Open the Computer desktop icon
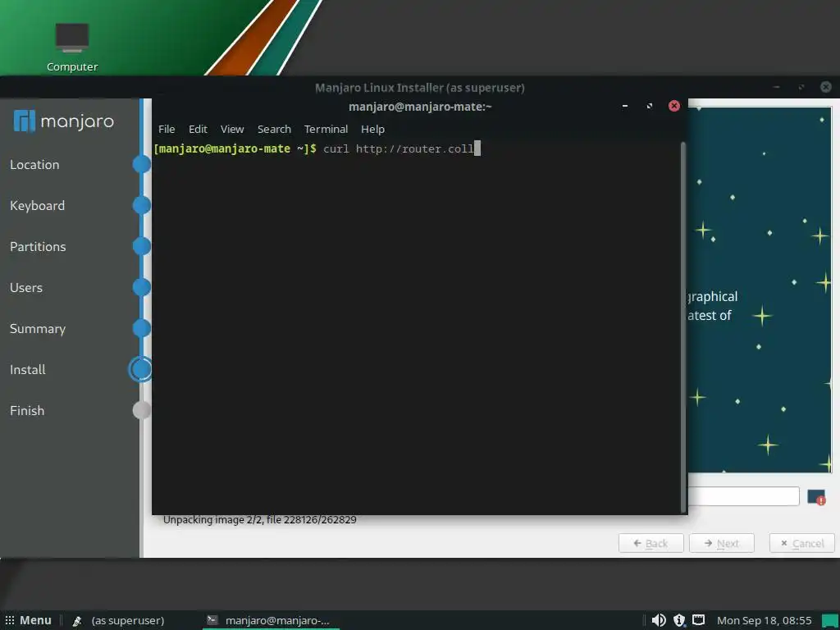 click(72, 47)
